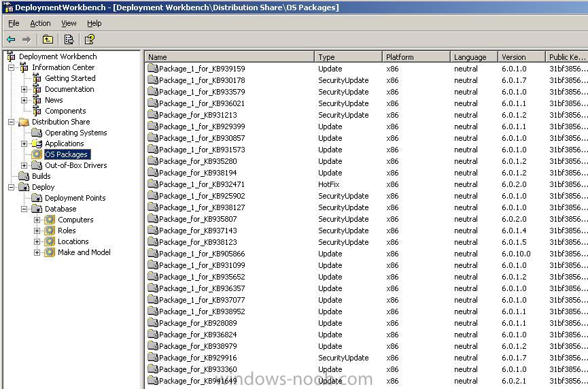Click the Make and Model gear icon
588x389 pixels.
[x=50, y=252]
